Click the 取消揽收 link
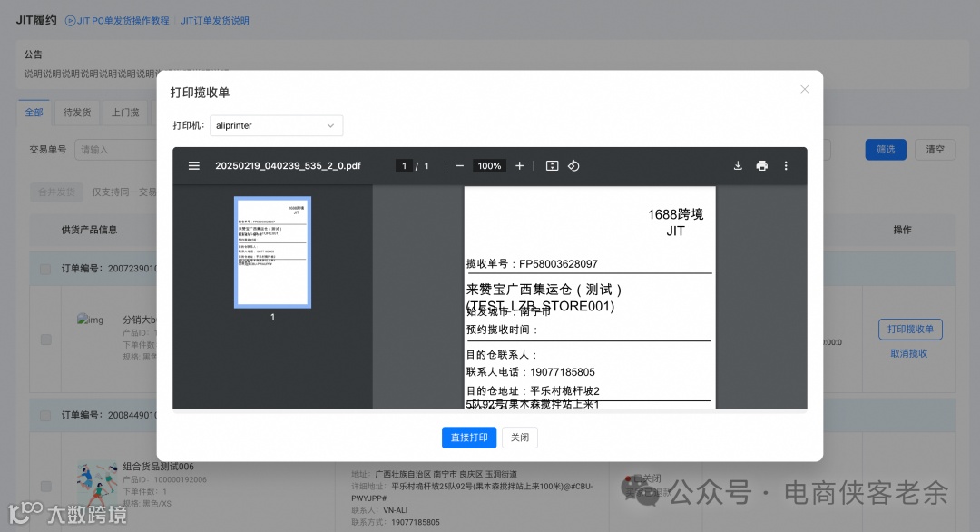Image resolution: width=980 pixels, height=532 pixels. (x=908, y=354)
